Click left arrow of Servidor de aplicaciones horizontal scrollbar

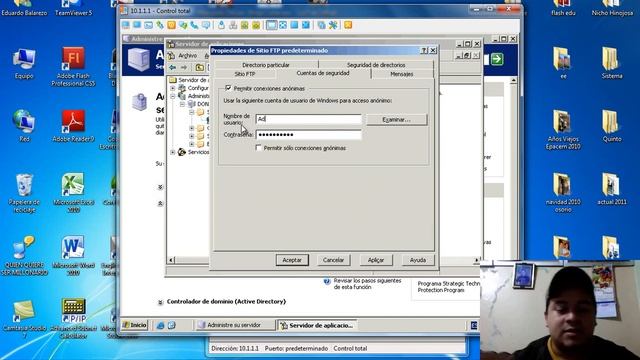click(171, 260)
